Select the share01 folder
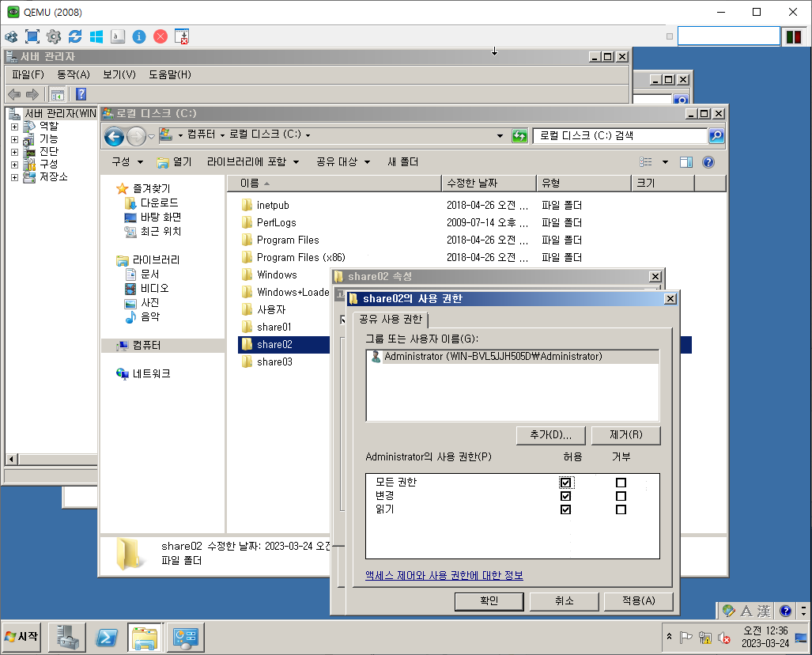812x655 pixels. tap(274, 327)
